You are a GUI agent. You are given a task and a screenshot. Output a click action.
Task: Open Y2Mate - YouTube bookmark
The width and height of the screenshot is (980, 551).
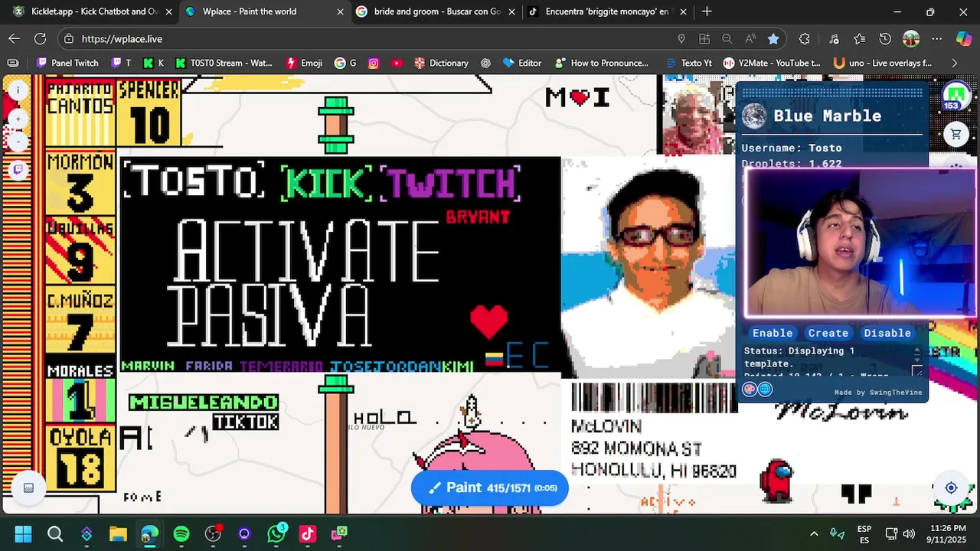pos(772,63)
